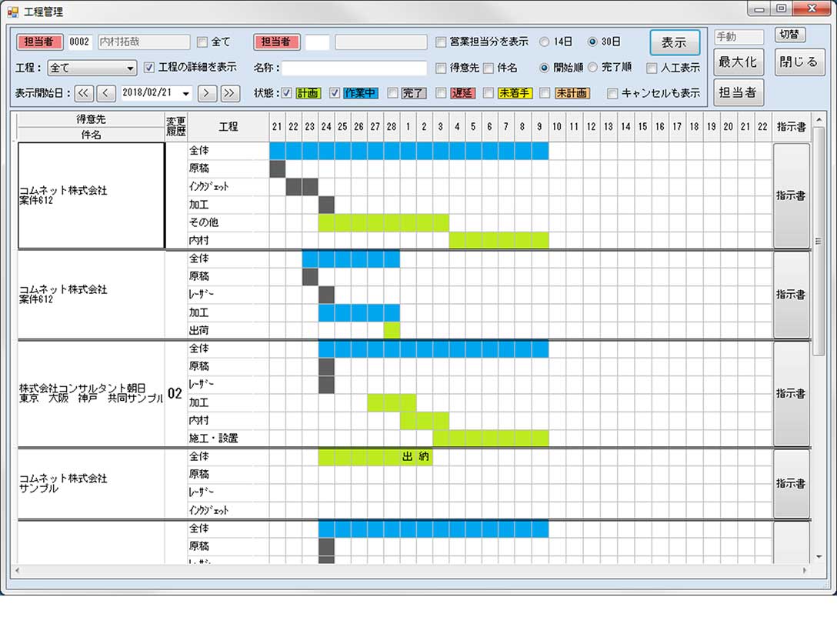Screen dimensions: 837x644
Task: Check the 未着手 status checkbox
Action: point(488,93)
